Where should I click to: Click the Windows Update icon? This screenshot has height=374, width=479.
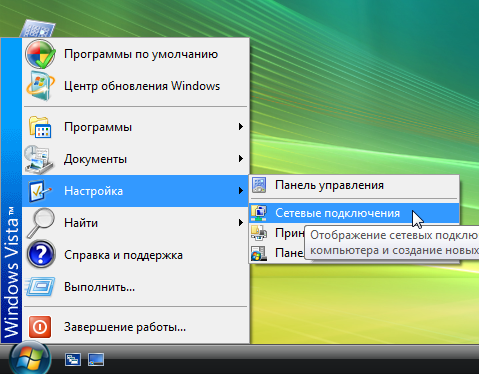pos(40,86)
